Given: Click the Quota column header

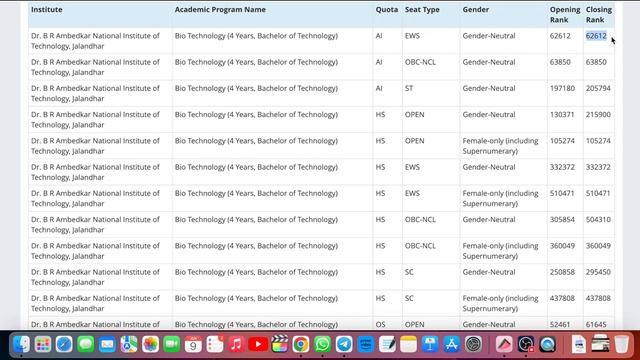Looking at the screenshot, I should point(387,9).
